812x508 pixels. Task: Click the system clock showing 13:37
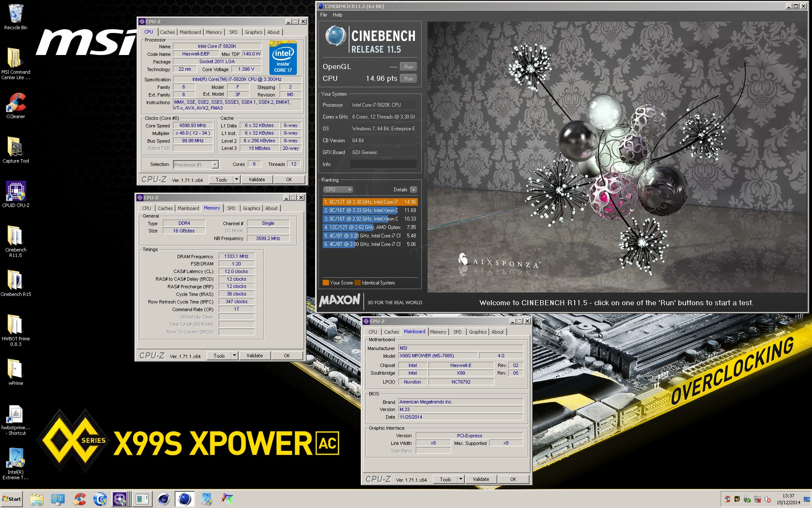[788, 496]
